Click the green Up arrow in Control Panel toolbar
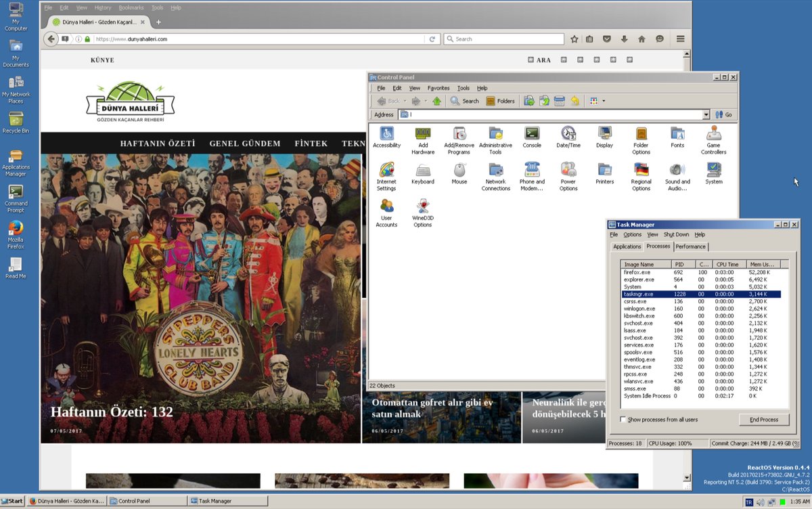The height and width of the screenshot is (509, 812). pyautogui.click(x=436, y=101)
